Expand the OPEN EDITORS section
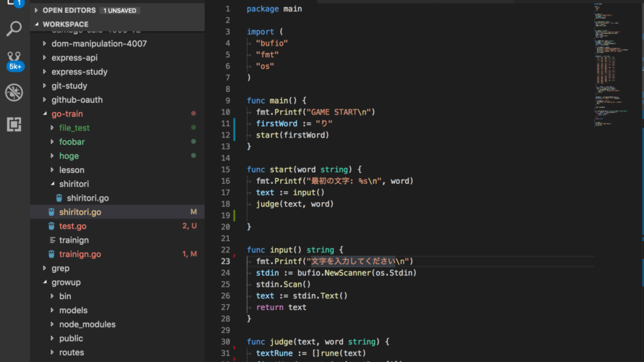 36,10
